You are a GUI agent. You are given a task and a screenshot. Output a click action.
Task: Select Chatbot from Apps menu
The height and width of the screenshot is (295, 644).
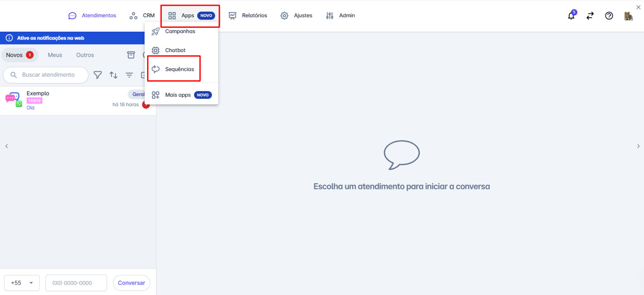[x=175, y=50]
